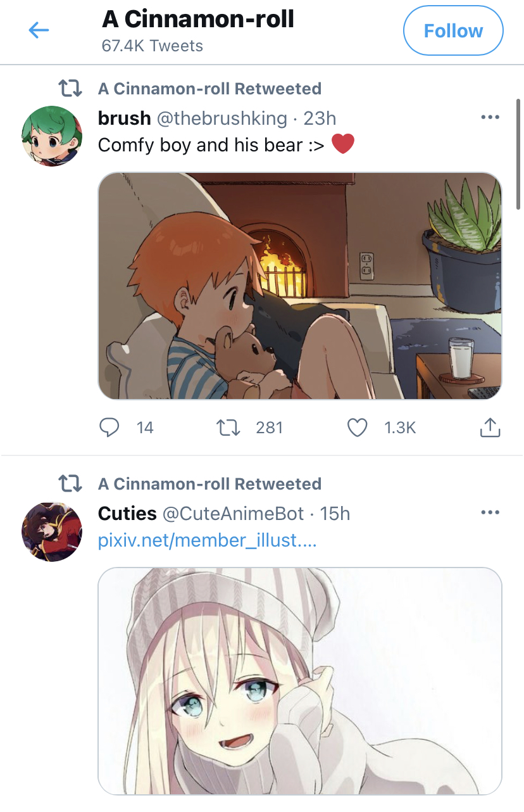Open the pixiv.net member_illust link
This screenshot has height=812, width=524.
pos(208,542)
